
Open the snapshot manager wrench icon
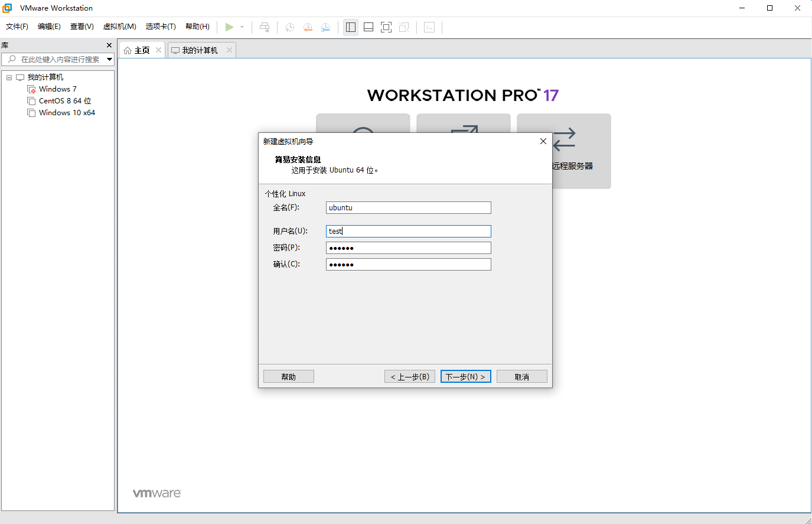(x=325, y=27)
